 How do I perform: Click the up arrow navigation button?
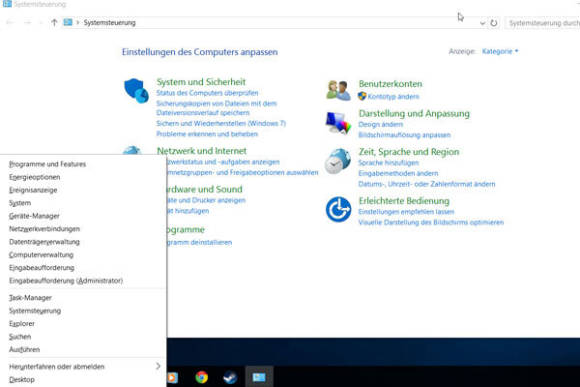[x=54, y=23]
